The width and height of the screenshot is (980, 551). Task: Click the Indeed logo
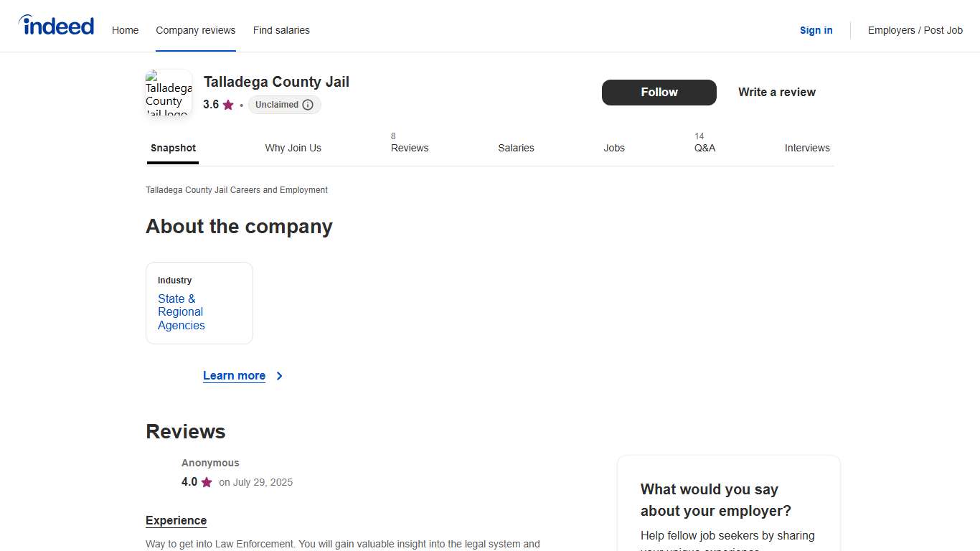coord(56,26)
